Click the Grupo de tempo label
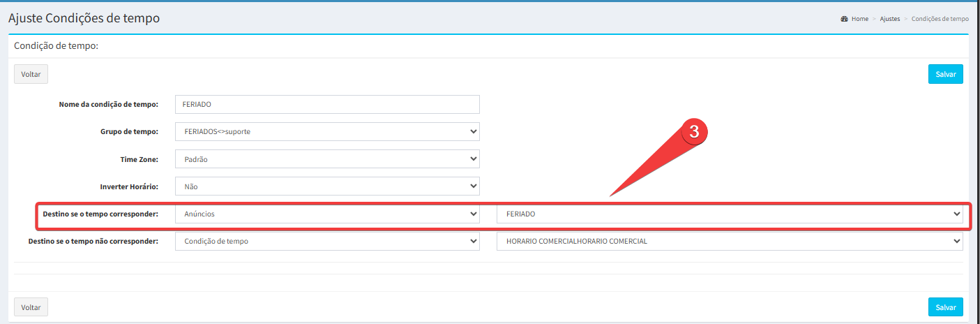The width and height of the screenshot is (980, 324). (129, 132)
